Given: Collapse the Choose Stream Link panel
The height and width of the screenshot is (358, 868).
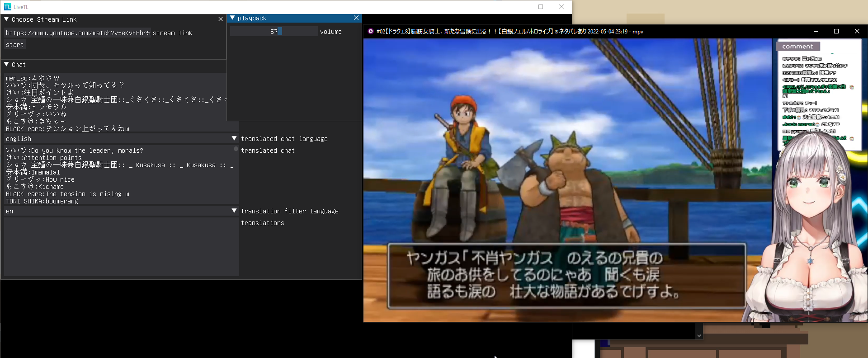Looking at the screenshot, I should coord(6,19).
